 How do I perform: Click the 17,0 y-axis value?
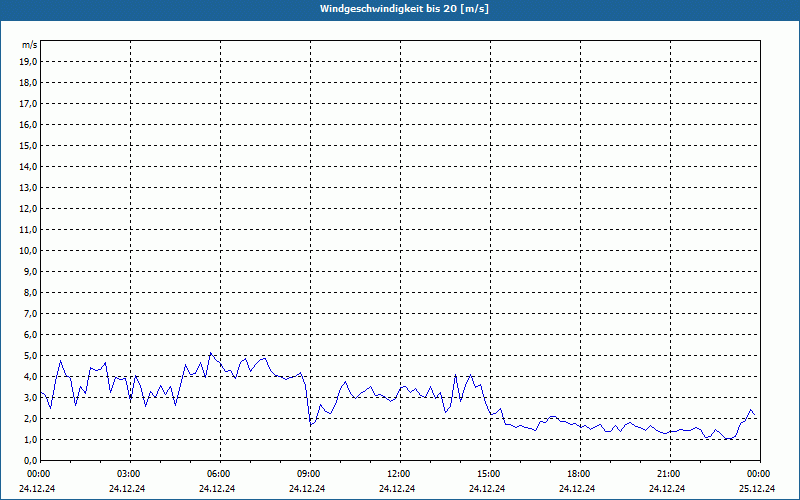[28, 104]
